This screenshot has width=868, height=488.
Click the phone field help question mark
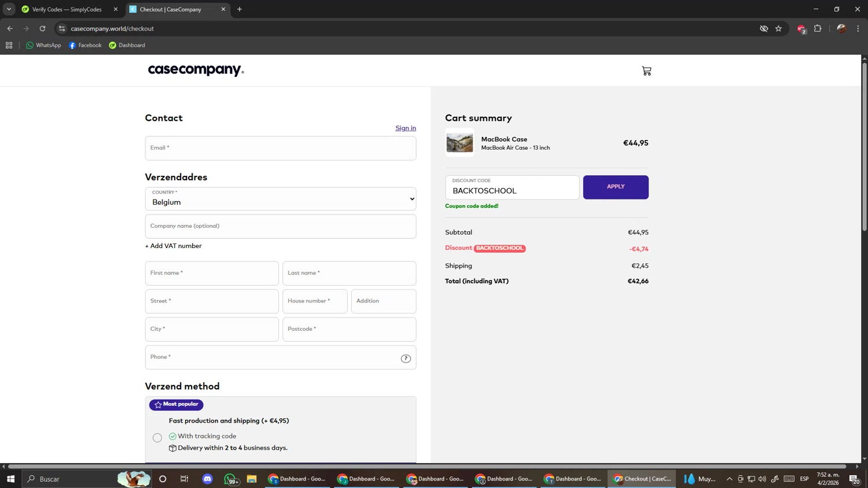point(406,358)
